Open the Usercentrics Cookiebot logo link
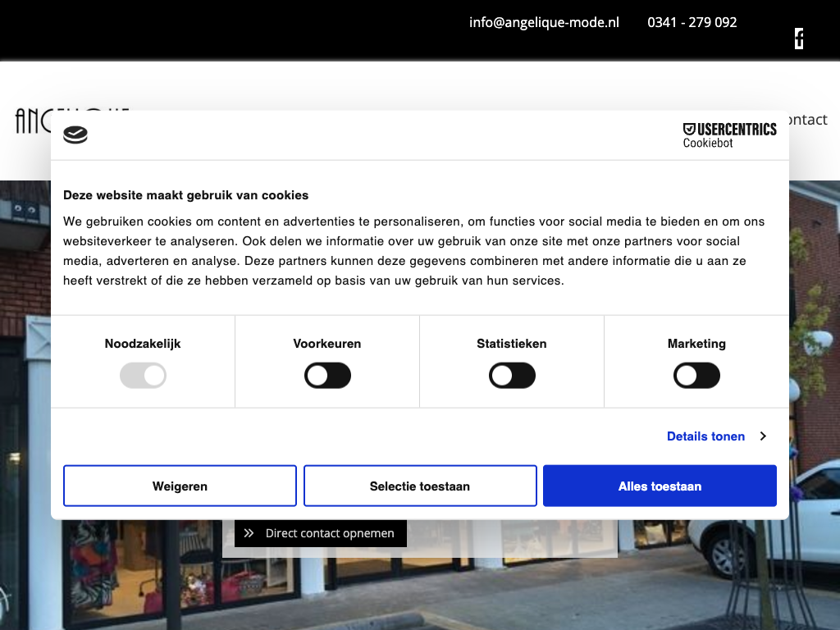Viewport: 840px width, 630px height. [729, 135]
